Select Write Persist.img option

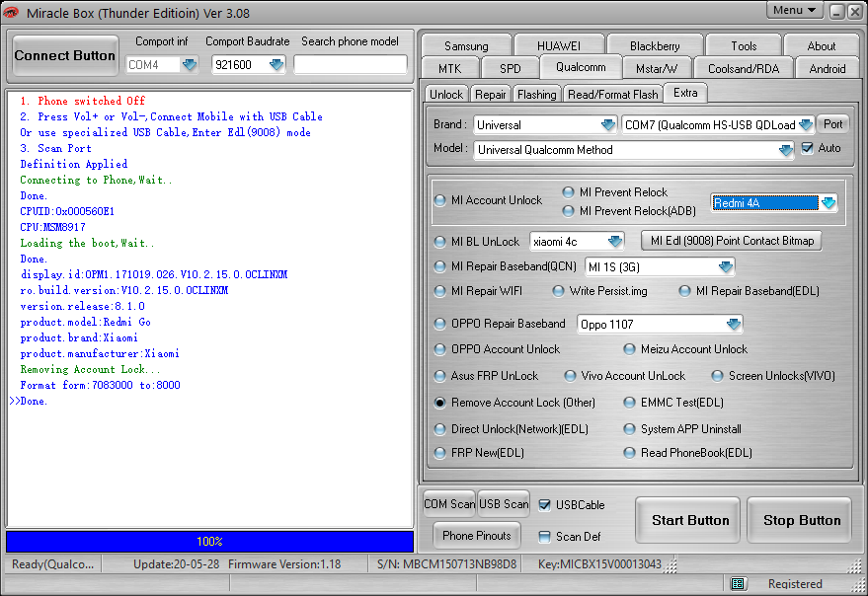558,291
